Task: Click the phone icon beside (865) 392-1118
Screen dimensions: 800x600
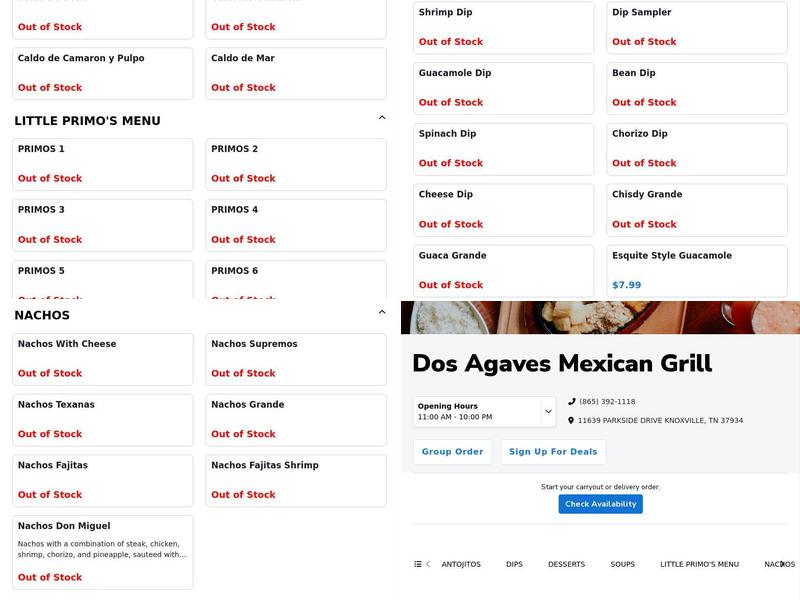Action: [573, 401]
